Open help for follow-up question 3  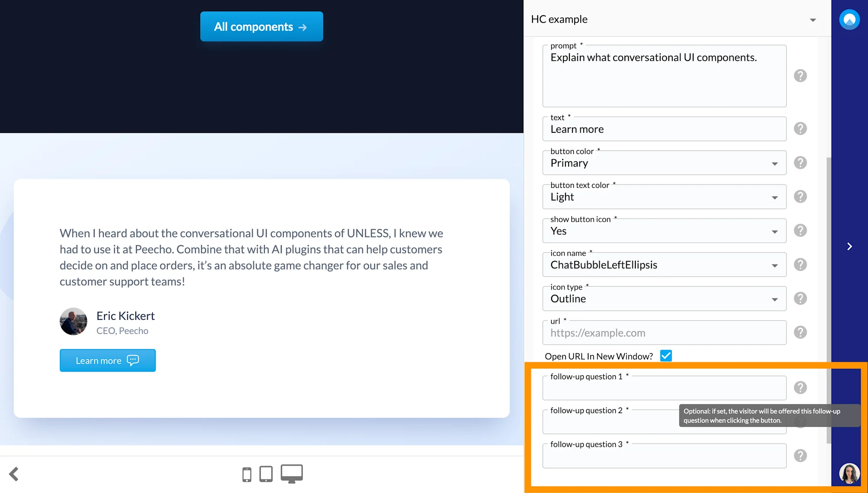pos(800,455)
